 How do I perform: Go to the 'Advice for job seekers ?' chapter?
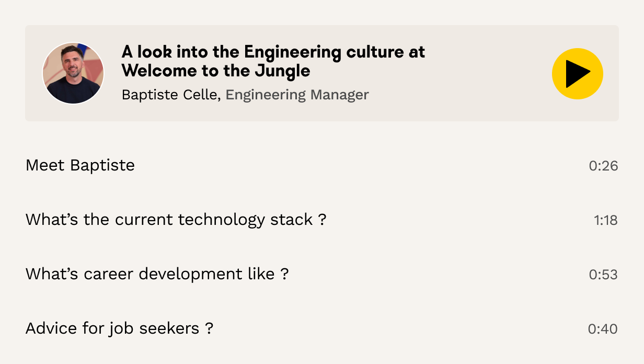coord(119,328)
